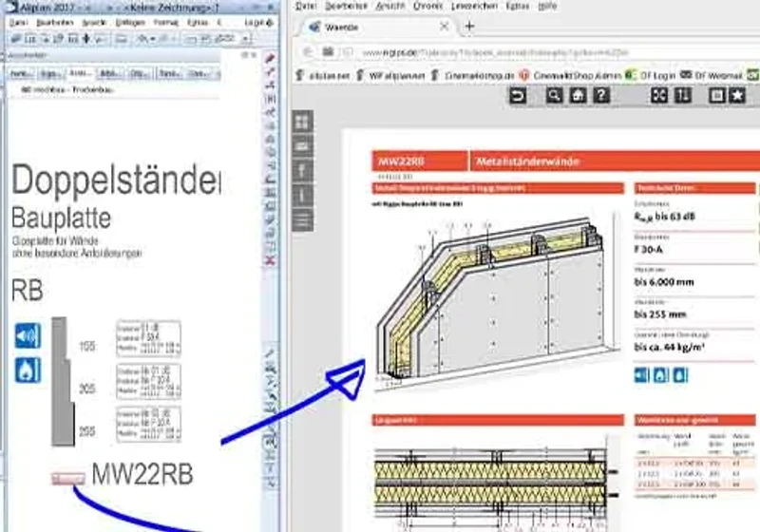Viewport: 760px width, 532px height.
Task: Click the red X delete icon in Allplan's side toolbar
Action: (270, 260)
